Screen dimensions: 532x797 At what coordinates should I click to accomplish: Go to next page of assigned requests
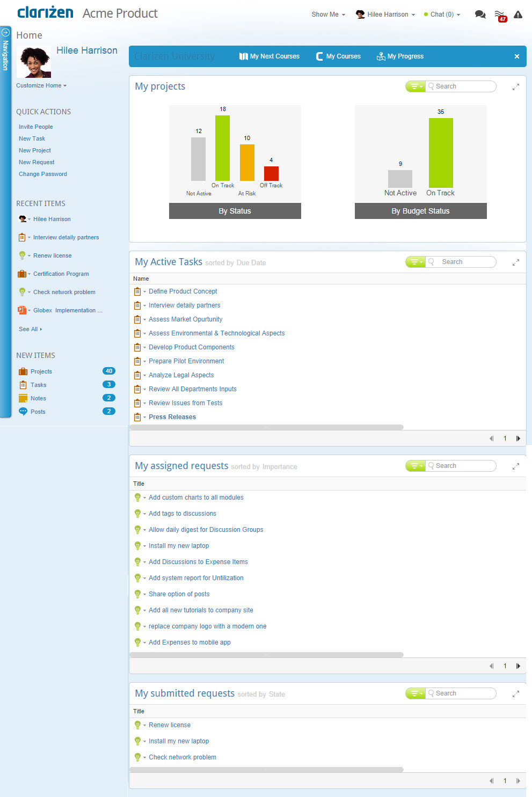coord(518,666)
